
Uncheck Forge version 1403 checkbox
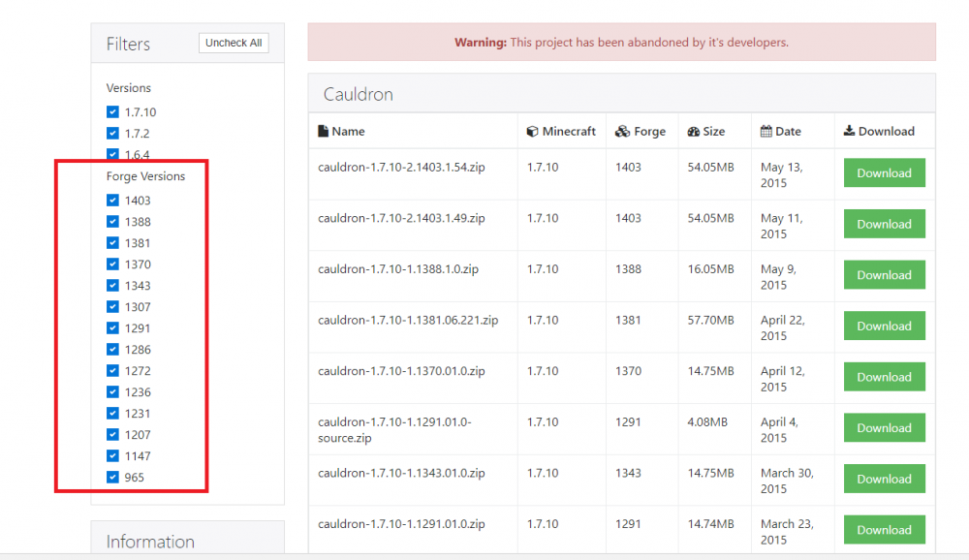[x=112, y=201]
